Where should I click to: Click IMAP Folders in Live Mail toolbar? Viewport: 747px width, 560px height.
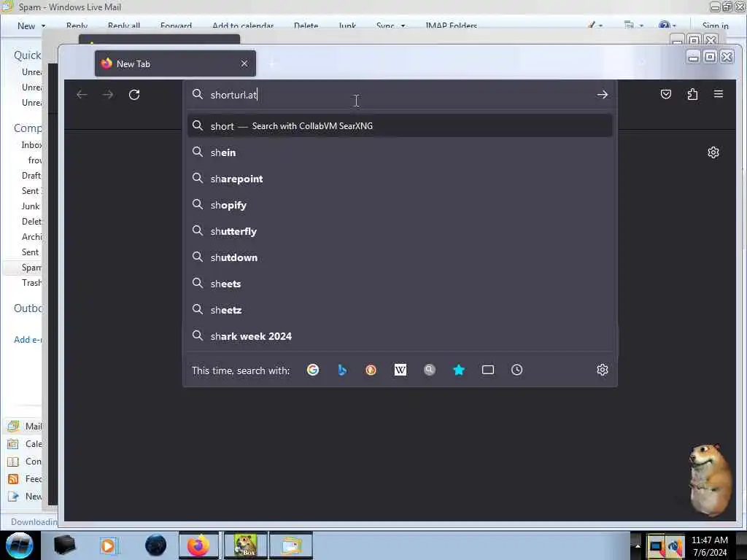click(451, 26)
